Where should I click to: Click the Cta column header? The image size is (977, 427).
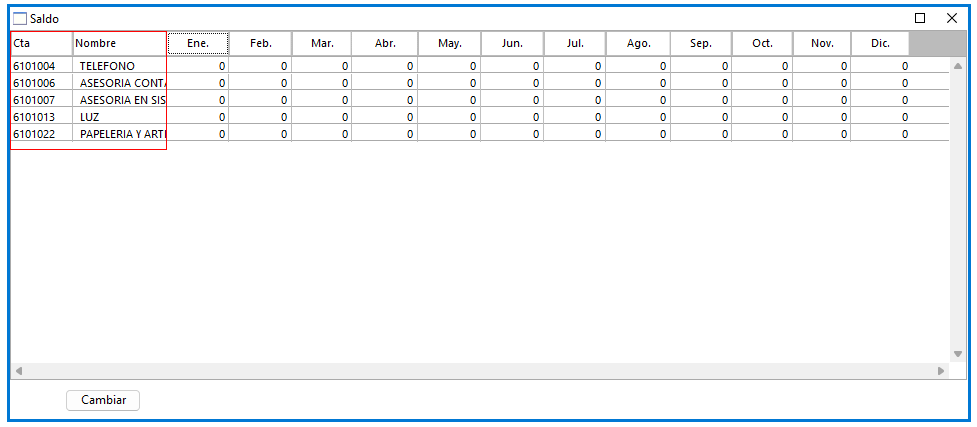(42, 44)
